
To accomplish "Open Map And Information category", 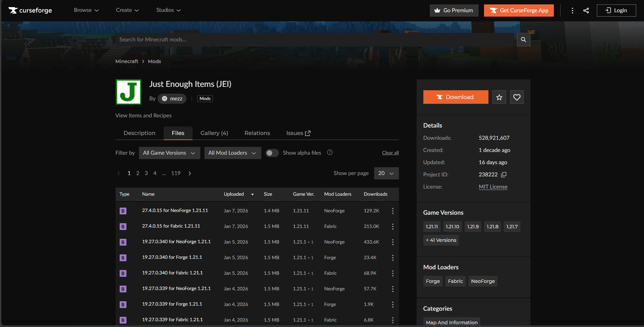I will tap(452, 322).
